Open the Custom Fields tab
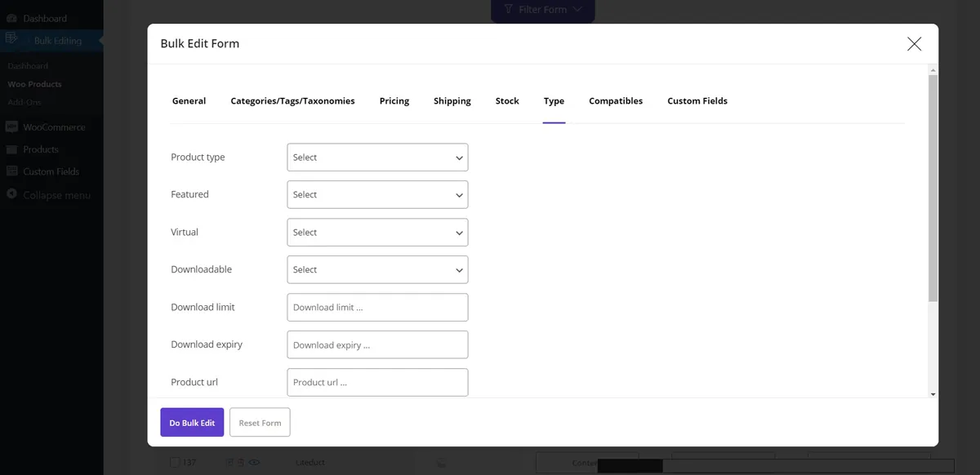Viewport: 980px width, 475px height. [x=697, y=101]
